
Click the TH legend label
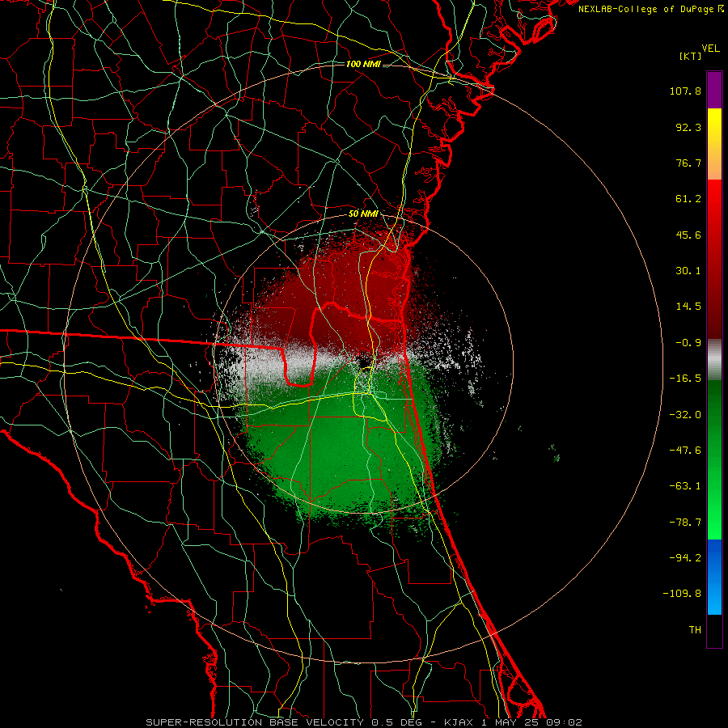coord(695,630)
